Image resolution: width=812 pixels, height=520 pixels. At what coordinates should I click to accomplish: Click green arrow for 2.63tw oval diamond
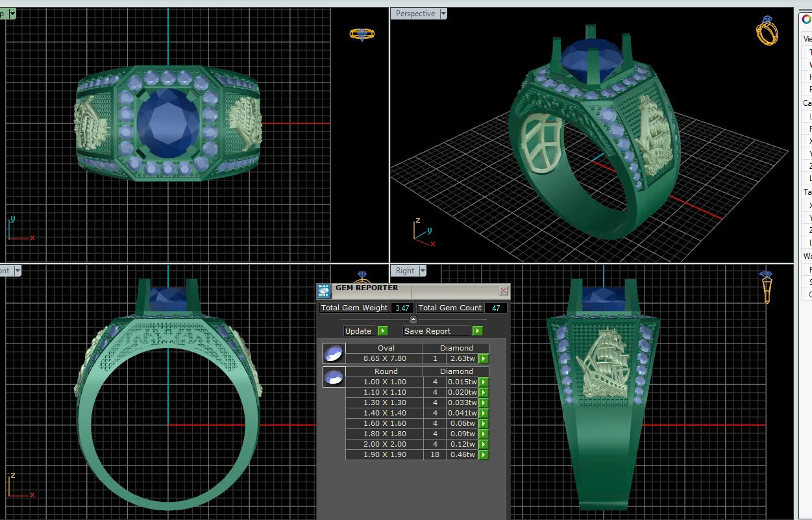pos(484,359)
